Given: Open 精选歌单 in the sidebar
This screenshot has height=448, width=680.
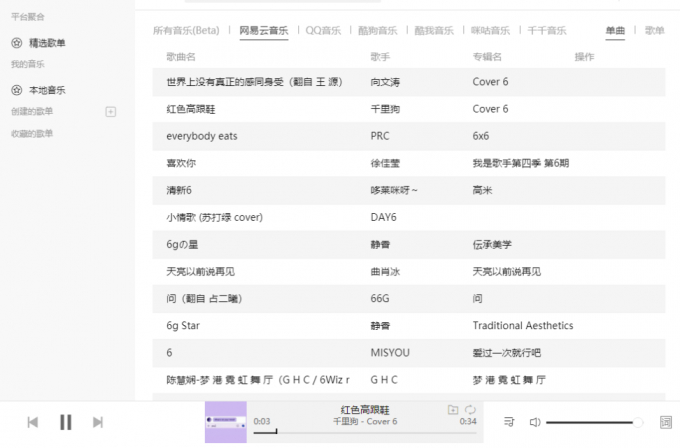Looking at the screenshot, I should pyautogui.click(x=47, y=43).
